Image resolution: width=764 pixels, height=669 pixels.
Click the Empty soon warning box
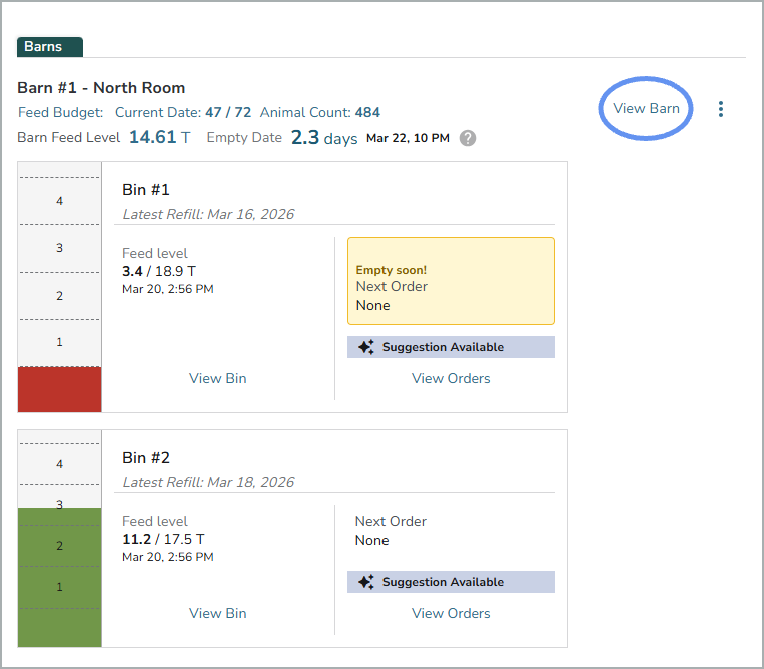click(x=450, y=281)
